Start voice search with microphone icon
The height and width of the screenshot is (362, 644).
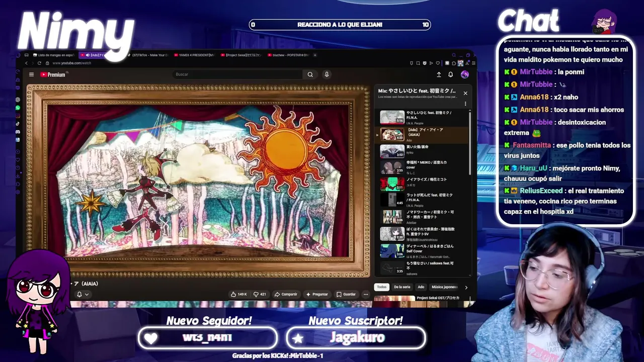click(x=327, y=74)
